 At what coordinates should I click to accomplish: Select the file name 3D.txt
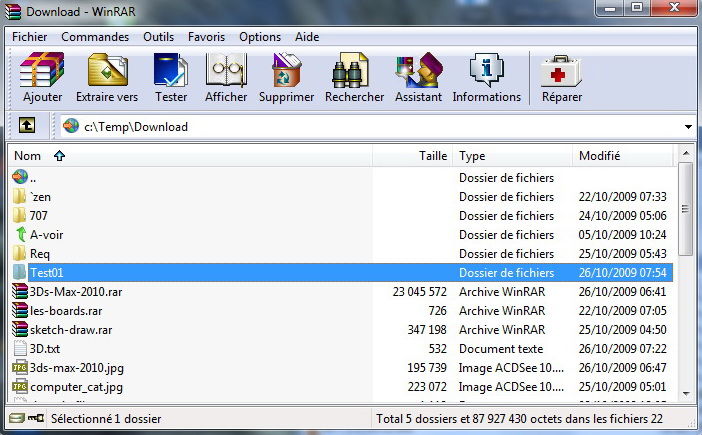45,349
